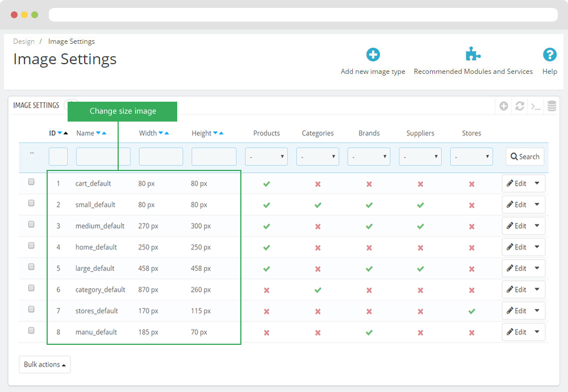Expand Edit dropdown arrow for category_default row

(x=537, y=290)
